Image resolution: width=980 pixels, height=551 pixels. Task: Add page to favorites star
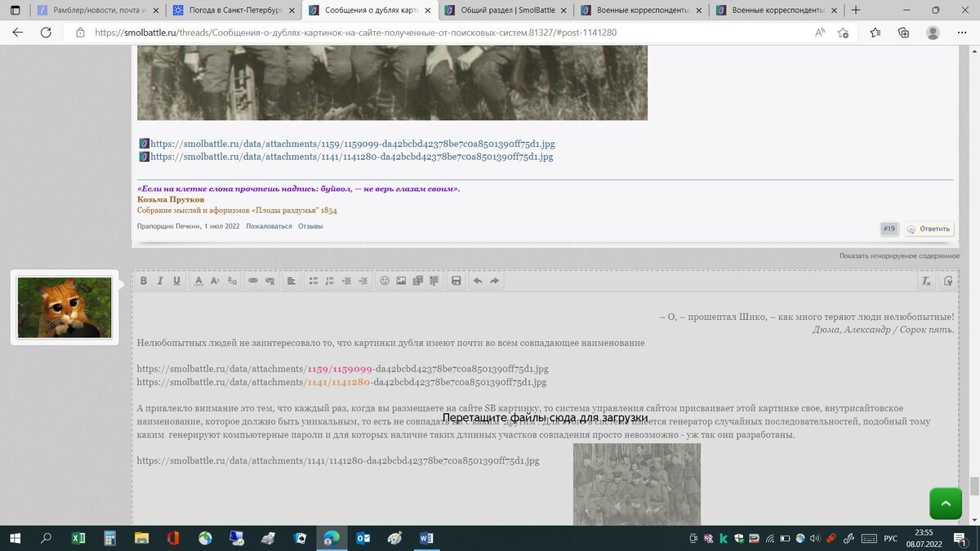(x=843, y=33)
